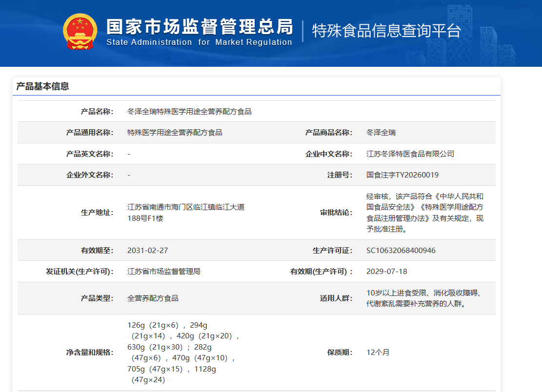
Task: Click the national emblem logo
Action: pyautogui.click(x=80, y=31)
